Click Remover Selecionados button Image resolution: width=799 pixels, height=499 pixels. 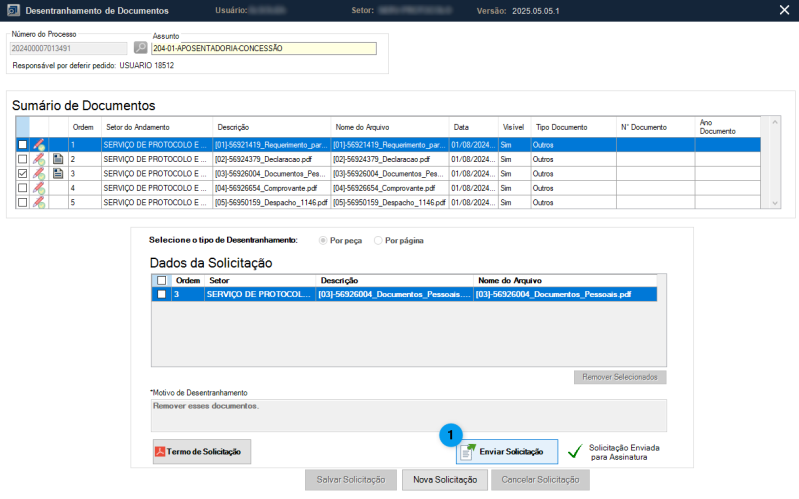(620, 377)
